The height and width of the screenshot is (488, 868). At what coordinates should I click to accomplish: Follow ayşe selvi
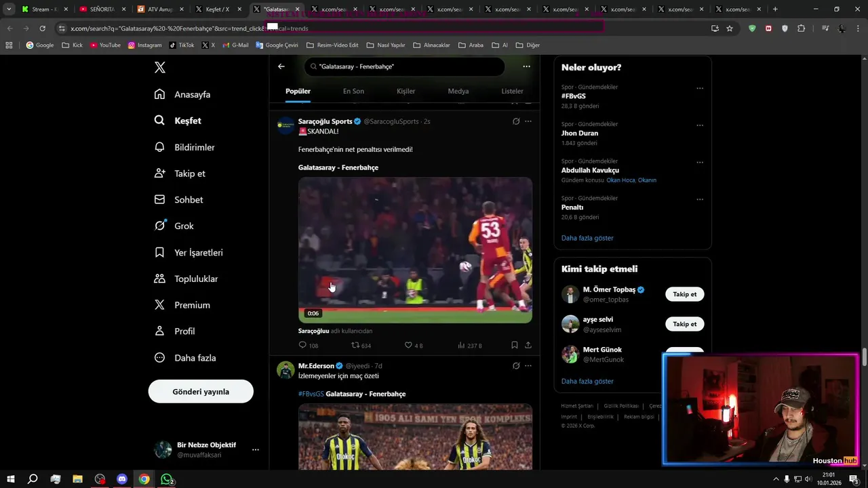click(x=684, y=324)
